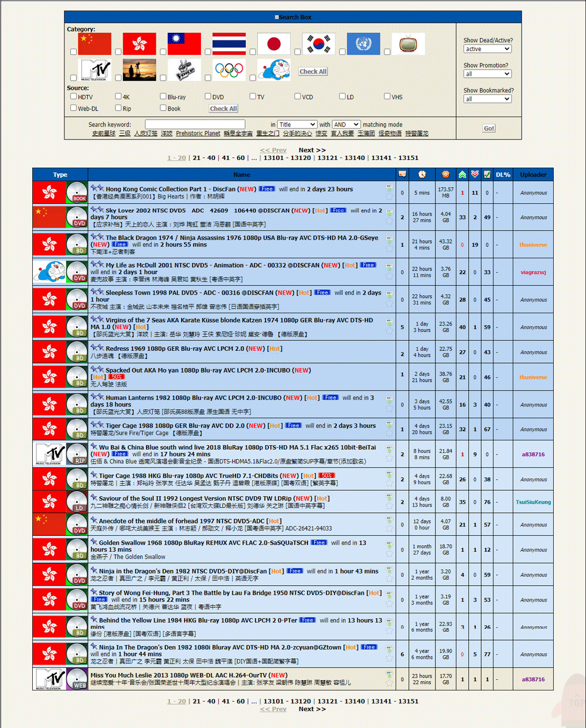Sort torrents by the DL% column header
Viewport: 586px width, 728px height.
click(x=503, y=175)
